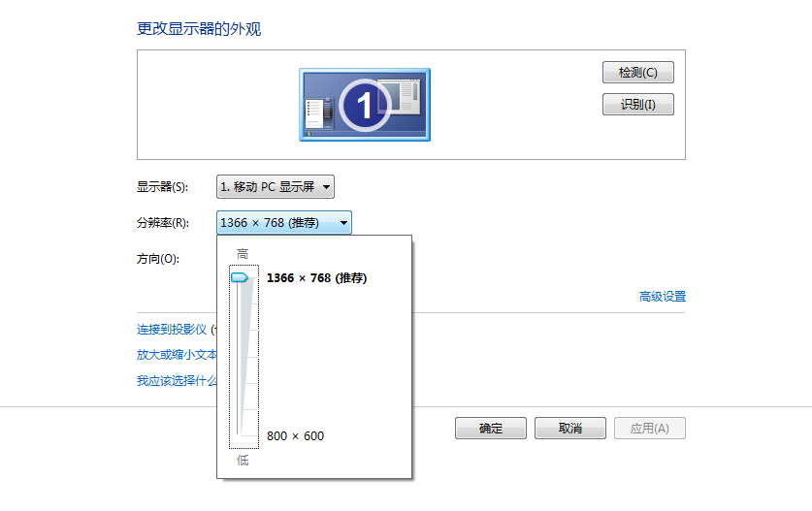Open the 我应该选择什么 help link
Screen dimensions: 812x511
(x=177, y=380)
